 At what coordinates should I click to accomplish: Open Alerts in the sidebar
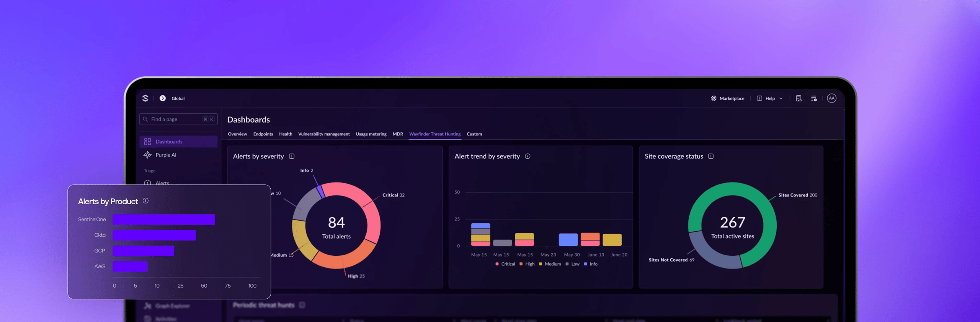point(162,183)
